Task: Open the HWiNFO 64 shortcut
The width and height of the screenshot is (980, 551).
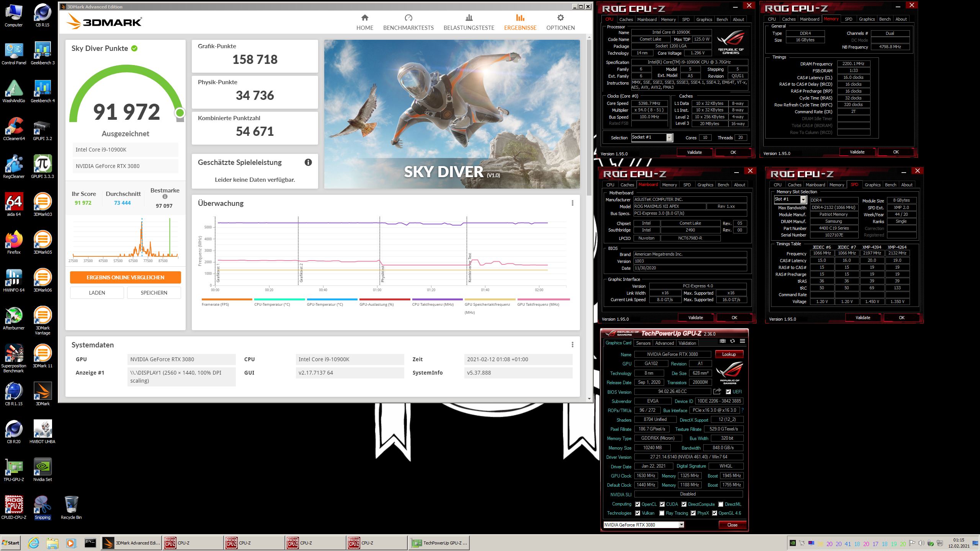Action: tap(14, 280)
